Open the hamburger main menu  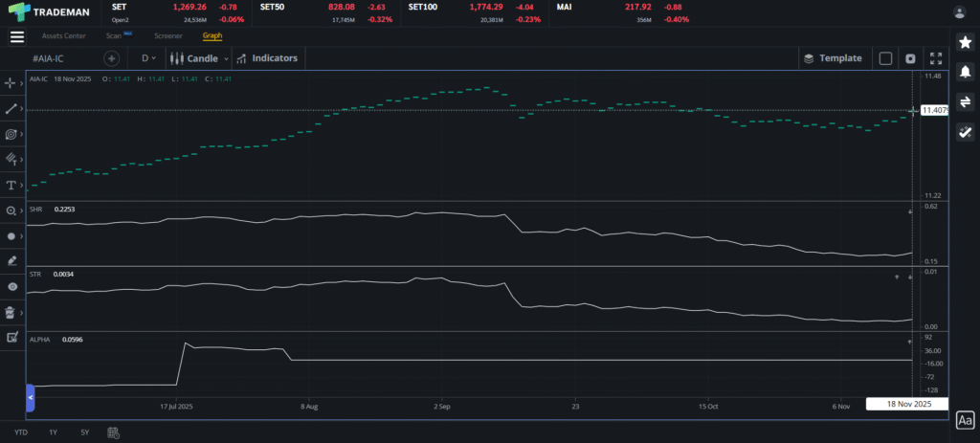coord(16,36)
